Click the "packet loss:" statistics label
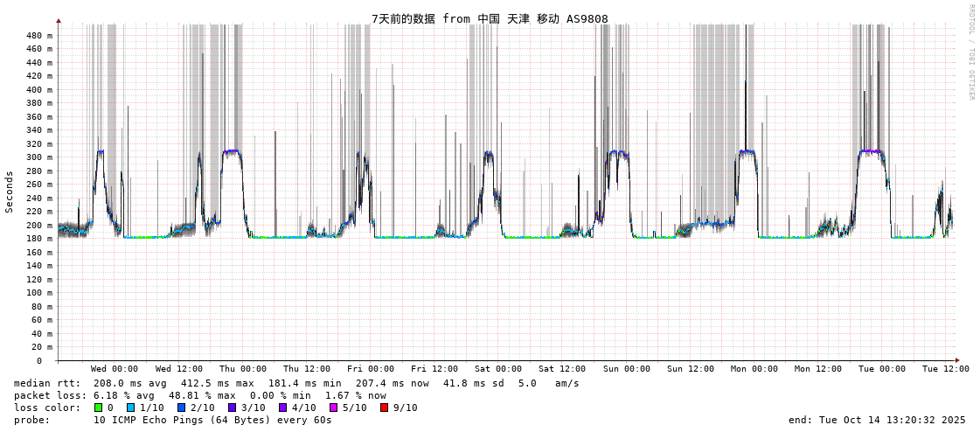Image resolution: width=980 pixels, height=432 pixels. [50, 395]
